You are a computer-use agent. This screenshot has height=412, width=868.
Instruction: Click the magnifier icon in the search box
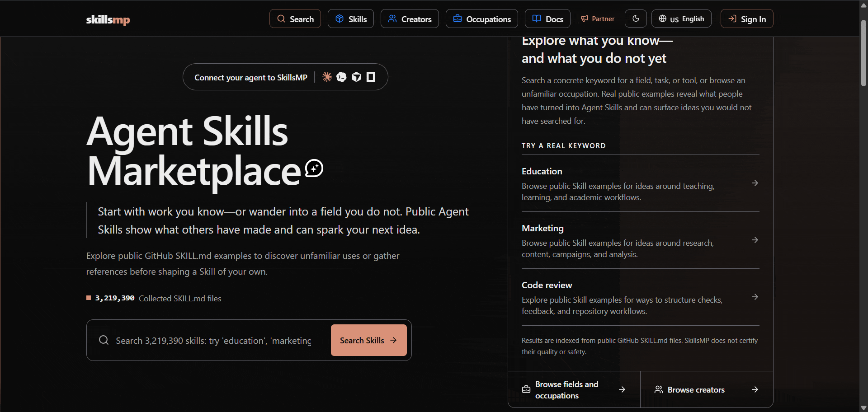point(104,340)
